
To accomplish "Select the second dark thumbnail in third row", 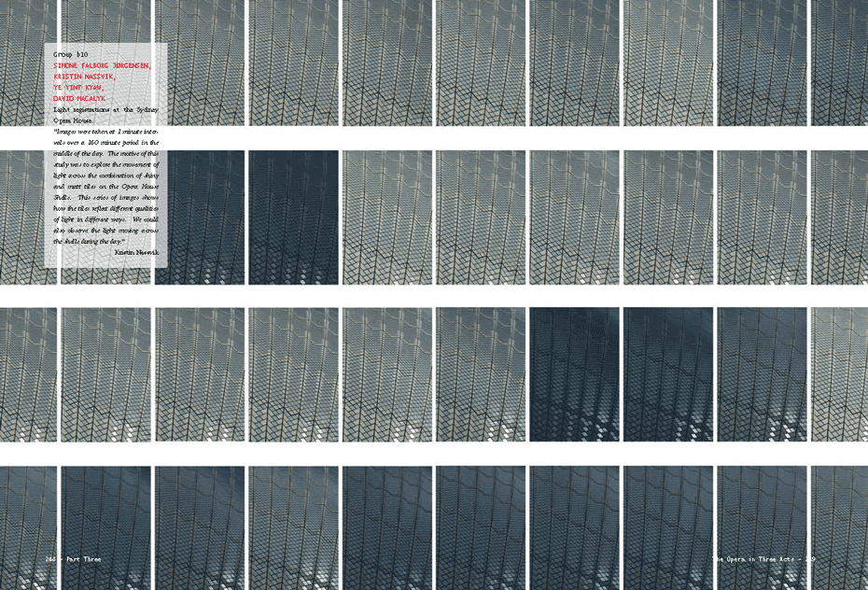I will pos(667,374).
